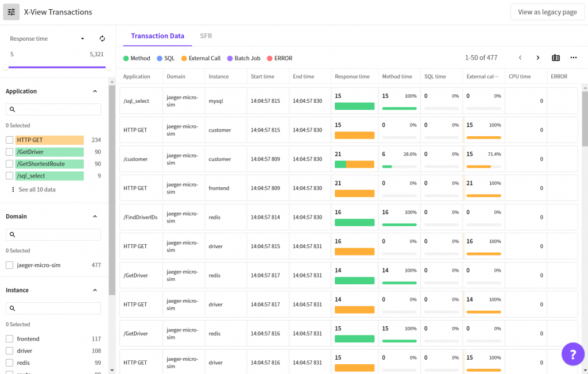588x374 pixels.
Task: Go to previous page of transactions
Action: (520, 58)
